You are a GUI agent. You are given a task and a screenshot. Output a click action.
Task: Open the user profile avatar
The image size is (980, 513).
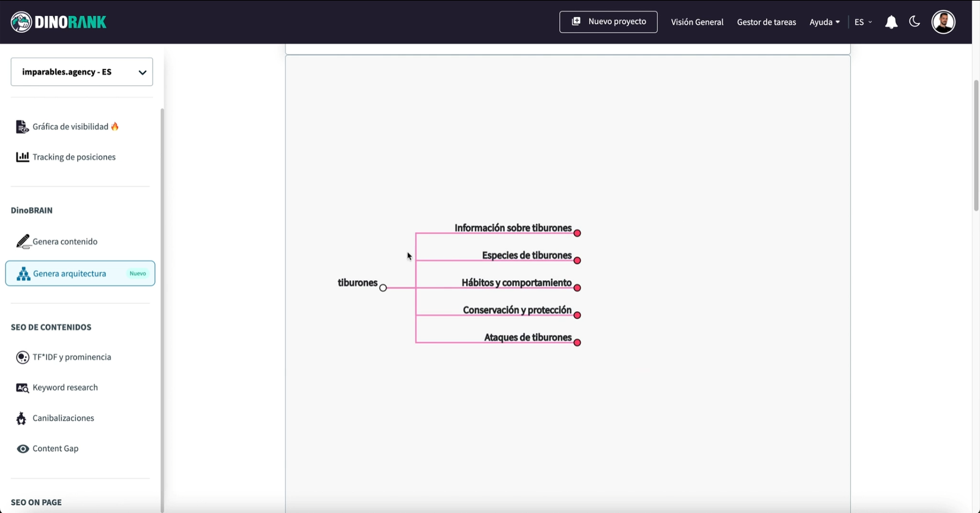point(943,22)
